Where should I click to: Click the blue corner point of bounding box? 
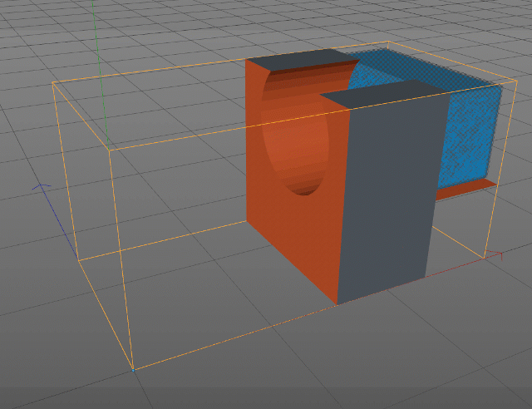133,370
